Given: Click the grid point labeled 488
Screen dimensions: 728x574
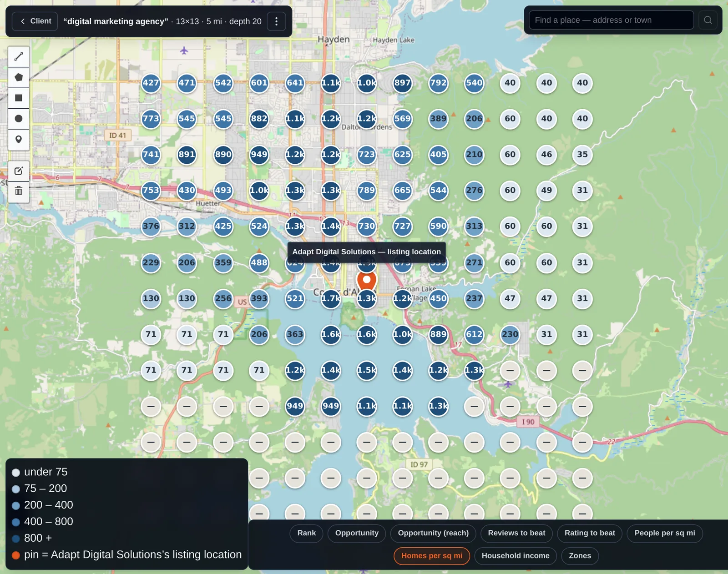Looking at the screenshot, I should point(259,262).
